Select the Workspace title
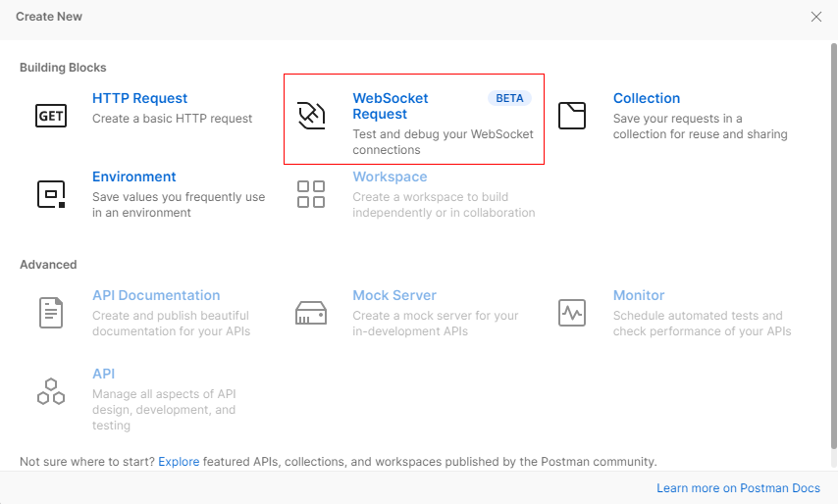 [x=390, y=176]
